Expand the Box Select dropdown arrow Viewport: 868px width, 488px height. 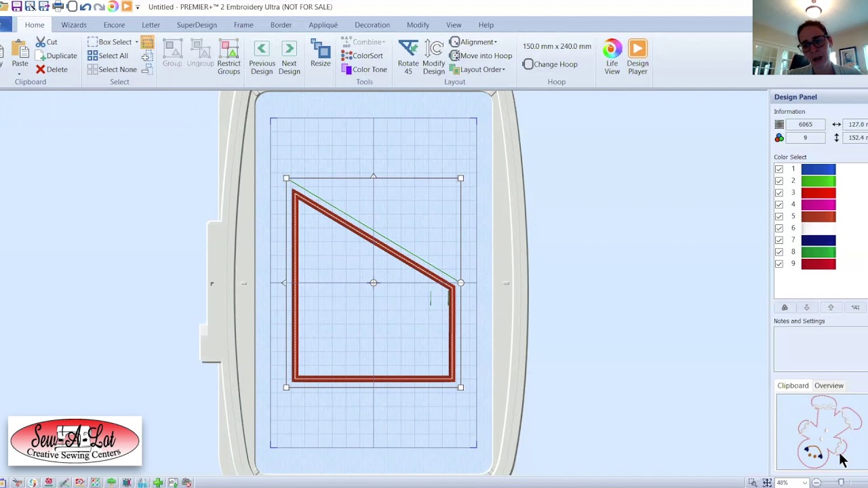click(136, 42)
